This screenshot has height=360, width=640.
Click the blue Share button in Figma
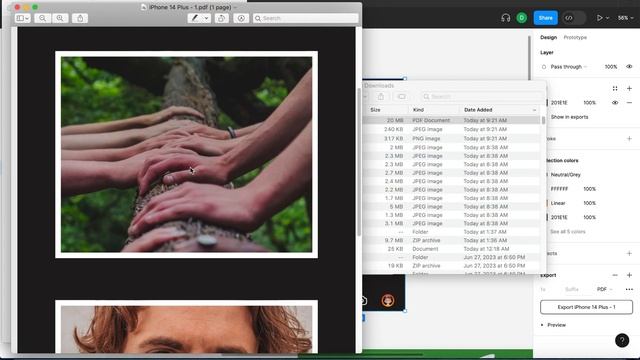(545, 18)
